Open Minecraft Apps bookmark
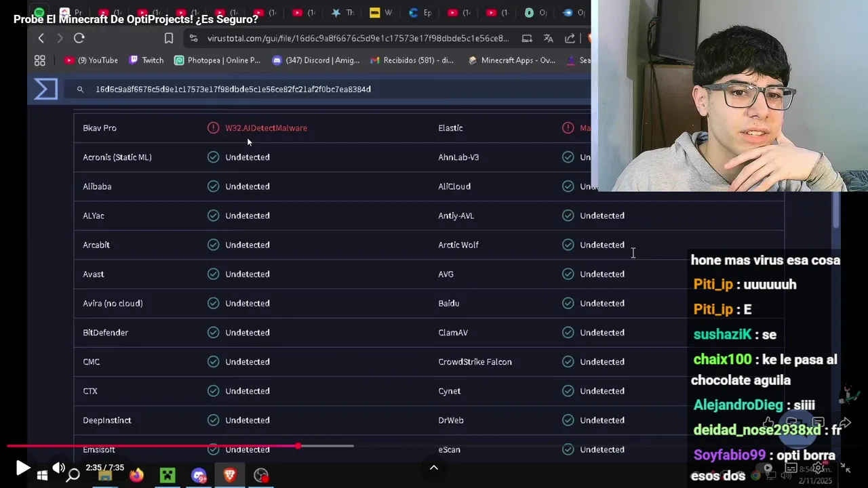The height and width of the screenshot is (488, 868). tap(511, 60)
